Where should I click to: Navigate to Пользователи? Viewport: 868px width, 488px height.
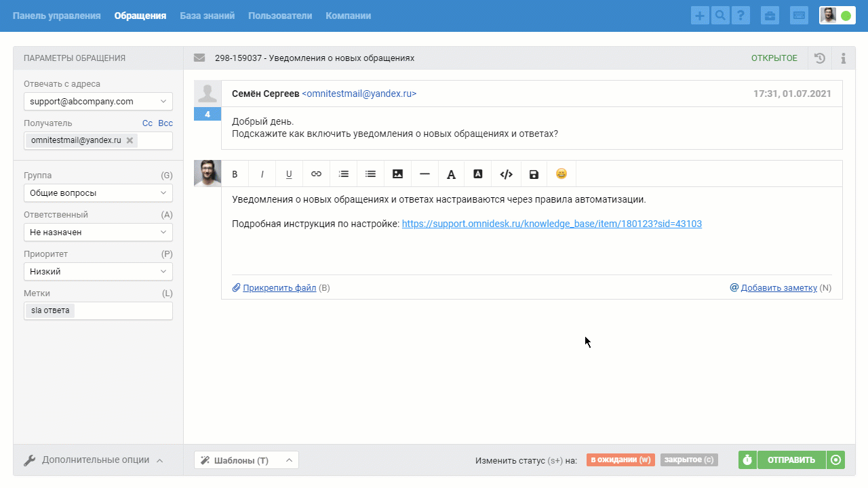pyautogui.click(x=280, y=16)
